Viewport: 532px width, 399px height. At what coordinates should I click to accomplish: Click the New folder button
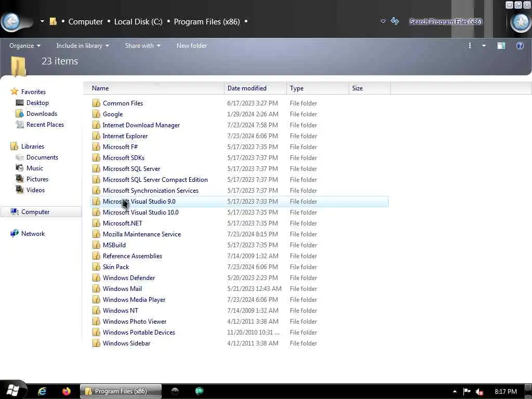[191, 46]
